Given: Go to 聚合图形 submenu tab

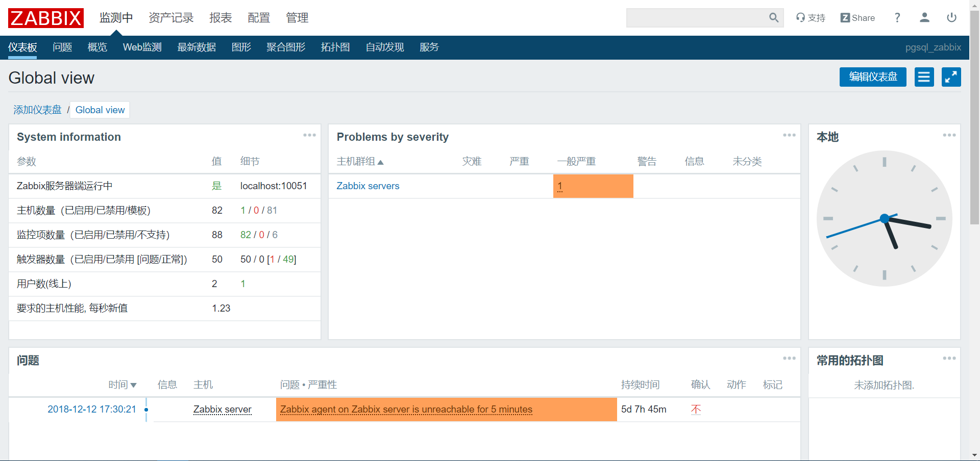Looking at the screenshot, I should pyautogui.click(x=286, y=47).
